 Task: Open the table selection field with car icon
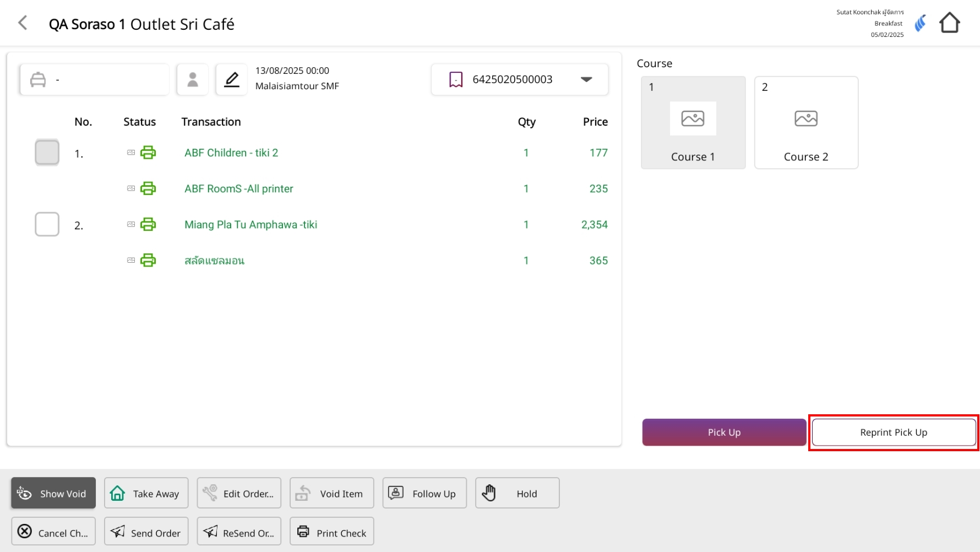(94, 79)
